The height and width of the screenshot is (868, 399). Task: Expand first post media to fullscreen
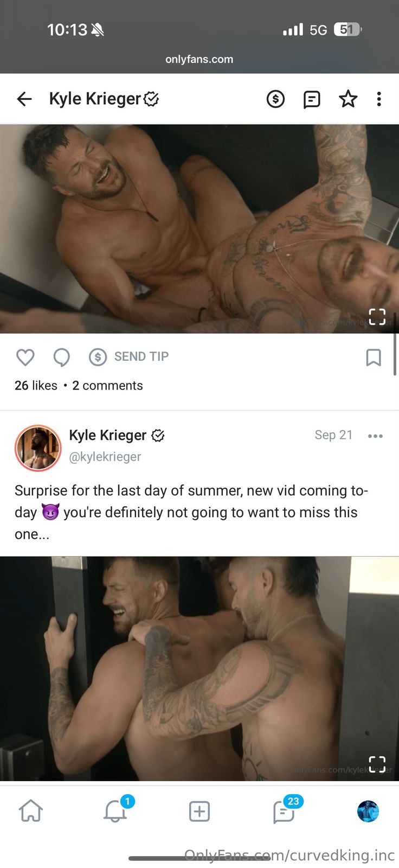pos(377,317)
